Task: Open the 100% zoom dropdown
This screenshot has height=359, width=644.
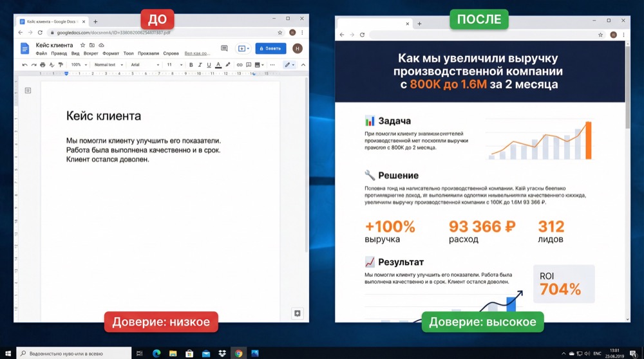Action: pyautogui.click(x=79, y=65)
